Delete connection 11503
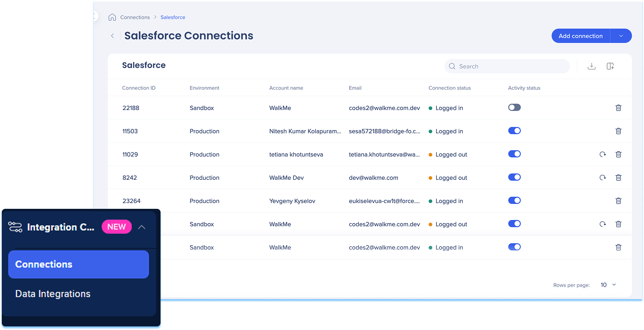Image resolution: width=644 pixels, height=330 pixels. 619,131
